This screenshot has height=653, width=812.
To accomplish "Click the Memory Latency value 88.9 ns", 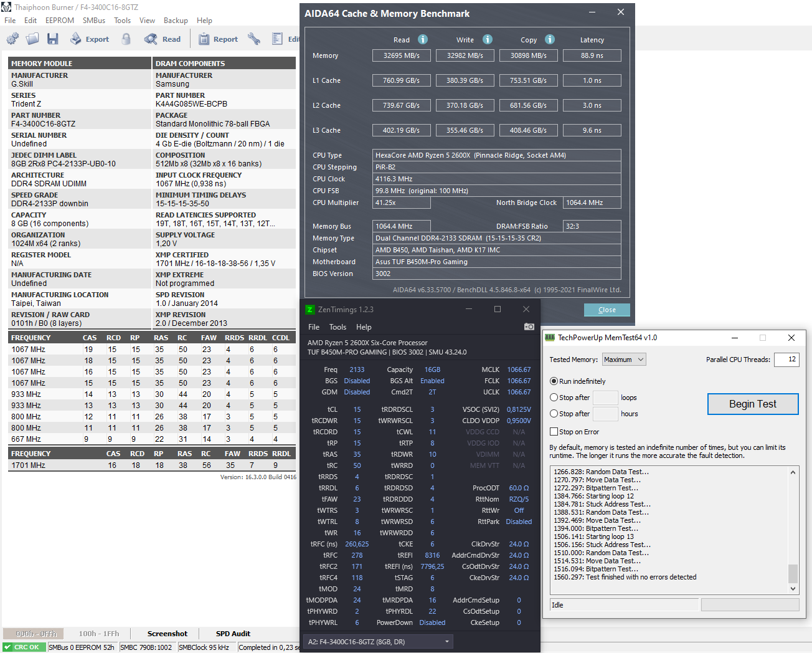I will (592, 55).
